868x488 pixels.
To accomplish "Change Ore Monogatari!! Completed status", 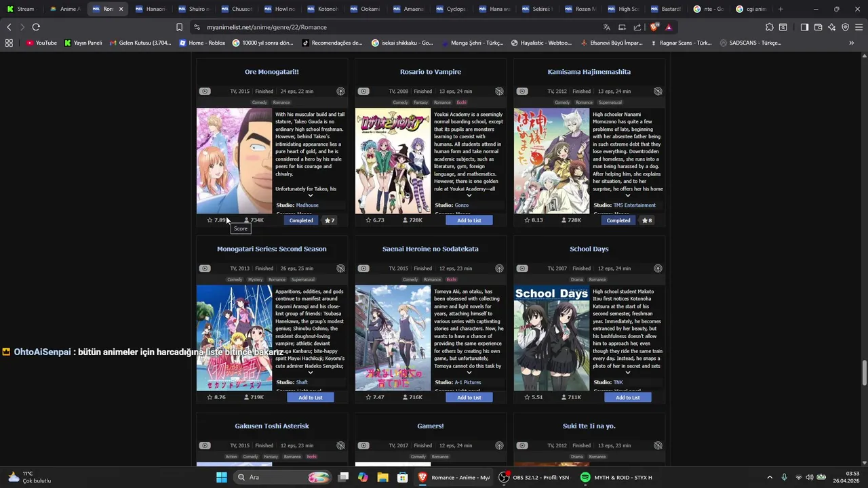I will coord(301,220).
